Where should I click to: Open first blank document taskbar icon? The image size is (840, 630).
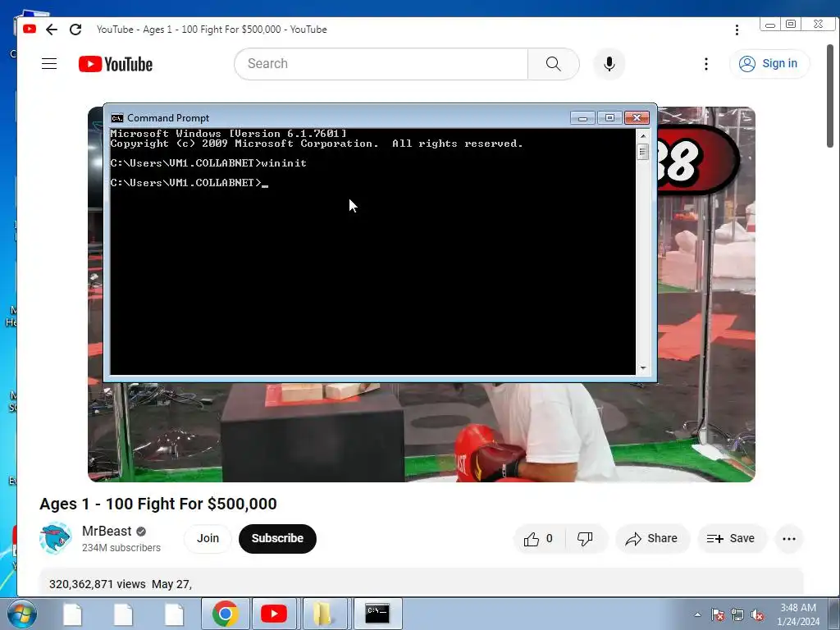[x=73, y=614]
